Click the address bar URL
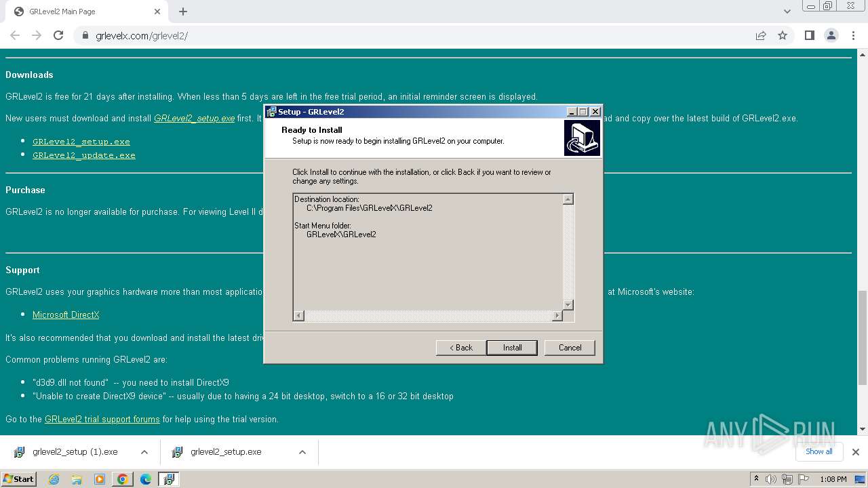Screen dimensions: 868x488 click(x=142, y=36)
